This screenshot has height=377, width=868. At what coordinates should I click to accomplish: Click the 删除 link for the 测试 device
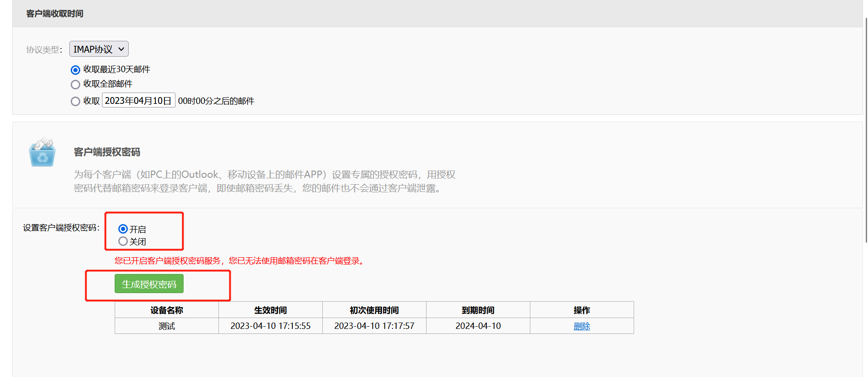[582, 326]
